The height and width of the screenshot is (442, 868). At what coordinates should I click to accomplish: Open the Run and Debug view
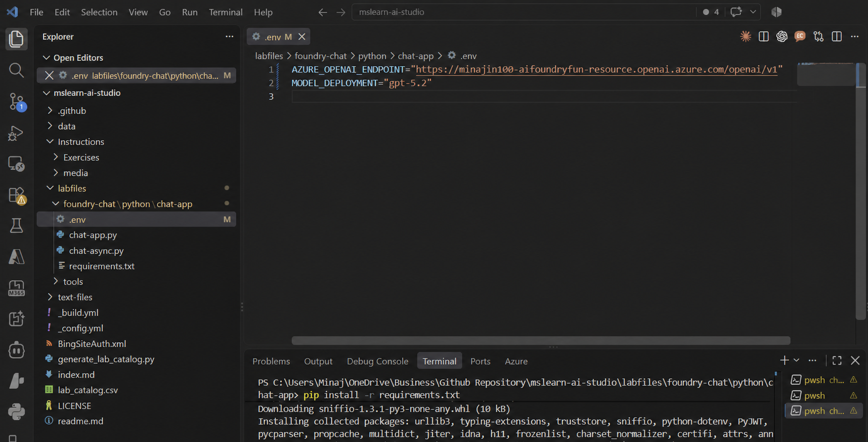point(16,133)
